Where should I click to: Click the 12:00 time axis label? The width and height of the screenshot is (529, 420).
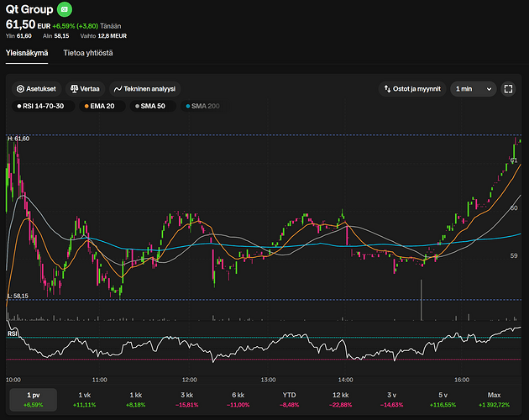189,380
